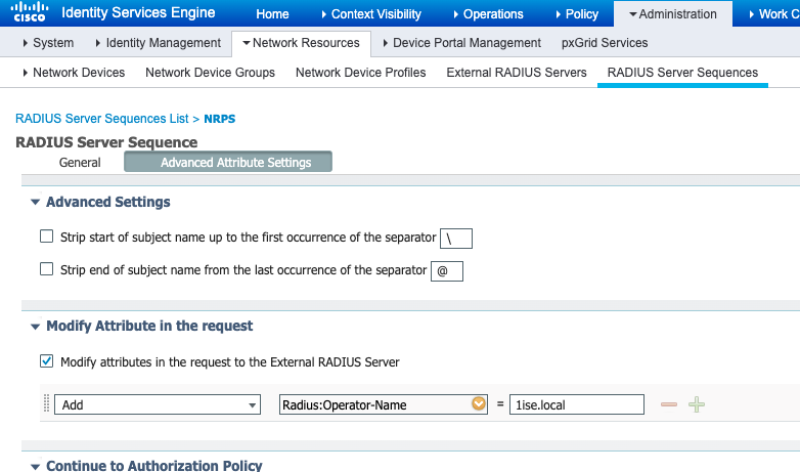The height and width of the screenshot is (472, 800).
Task: Switch to the General tab
Action: pyautogui.click(x=80, y=162)
